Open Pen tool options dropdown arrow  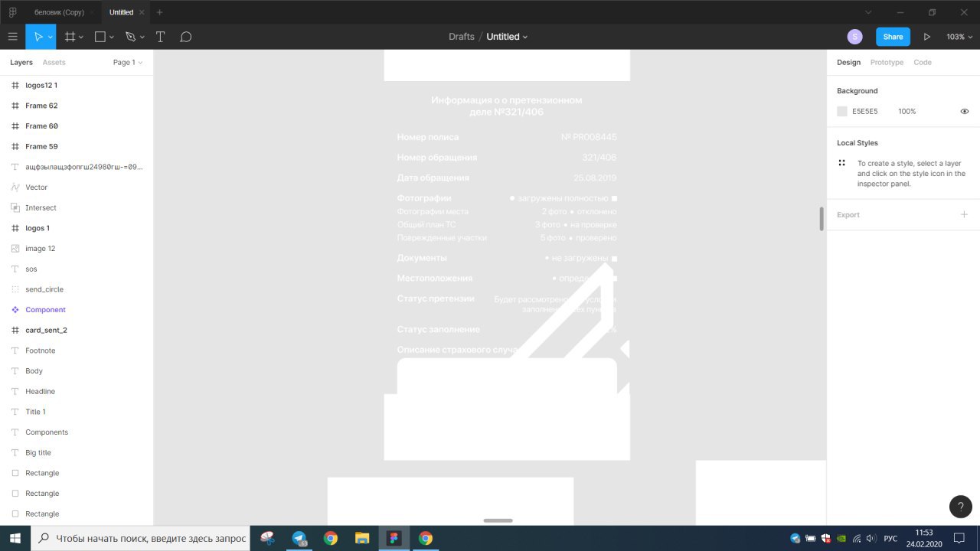(142, 37)
